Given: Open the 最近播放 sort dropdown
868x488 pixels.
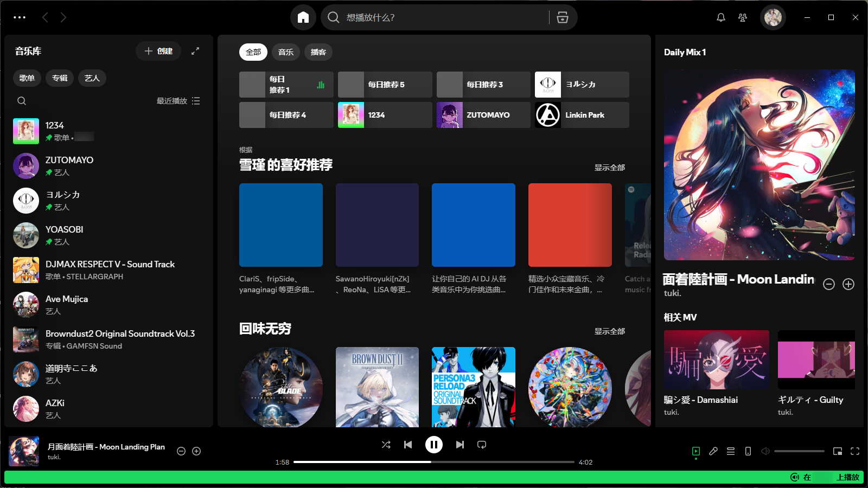Looking at the screenshot, I should (x=178, y=101).
